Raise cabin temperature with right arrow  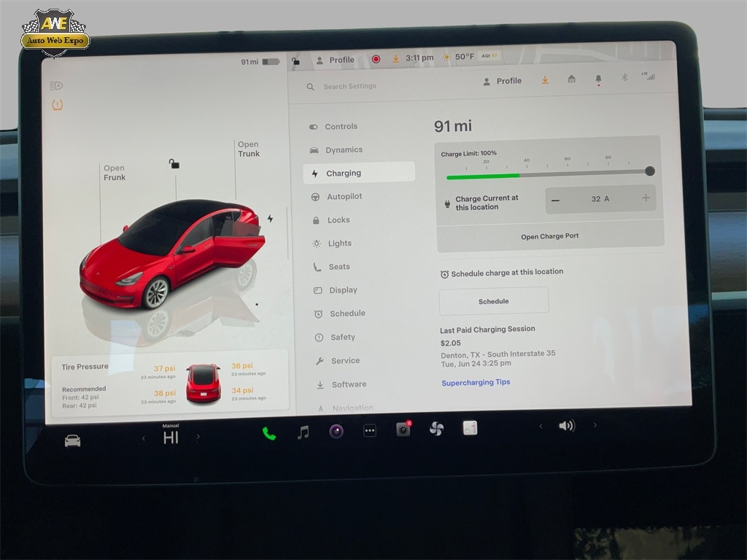(x=198, y=437)
